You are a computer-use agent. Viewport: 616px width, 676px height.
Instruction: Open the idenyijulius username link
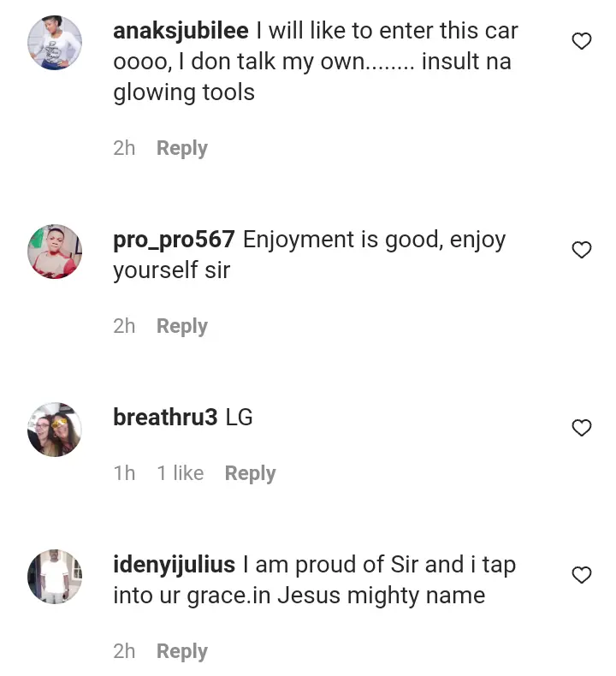(174, 566)
